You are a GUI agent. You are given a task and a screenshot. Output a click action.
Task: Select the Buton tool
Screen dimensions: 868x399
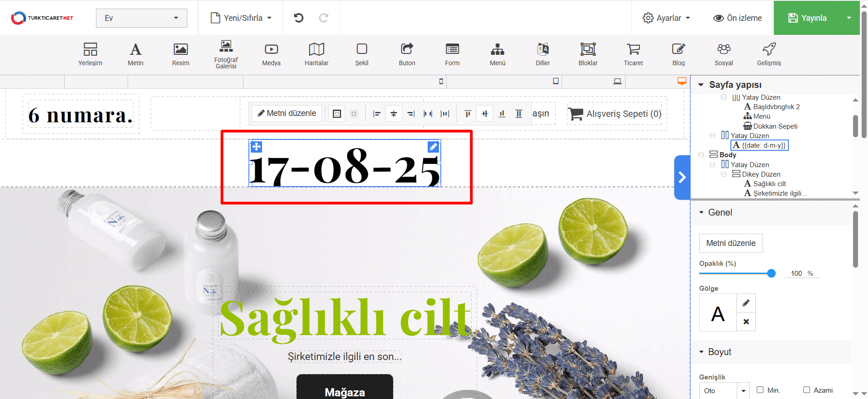407,54
